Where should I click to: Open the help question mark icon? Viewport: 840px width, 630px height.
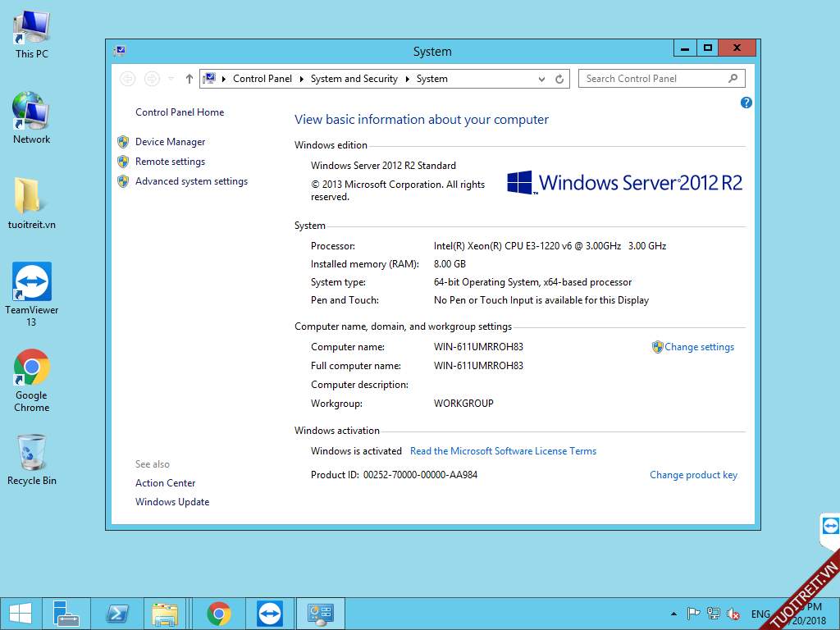[746, 103]
